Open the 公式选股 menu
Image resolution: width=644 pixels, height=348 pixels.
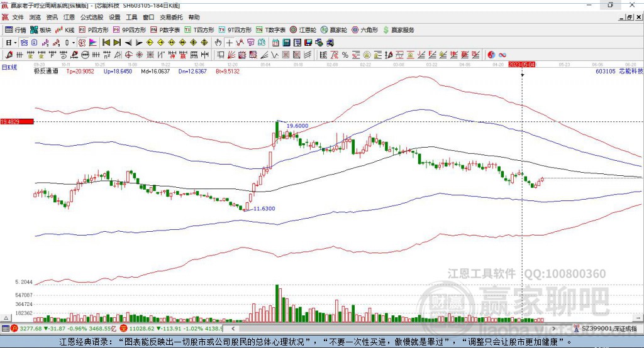point(92,17)
